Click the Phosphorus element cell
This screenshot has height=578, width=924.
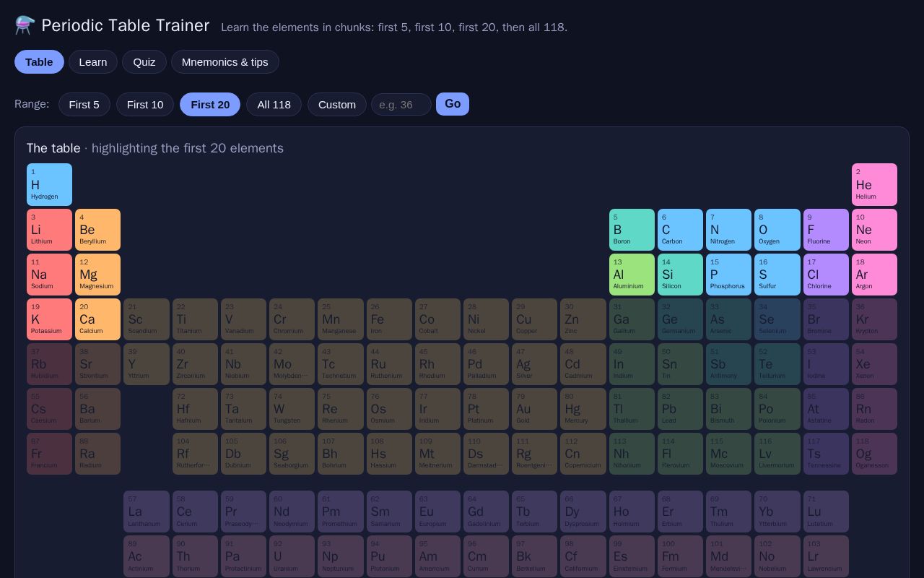728,275
